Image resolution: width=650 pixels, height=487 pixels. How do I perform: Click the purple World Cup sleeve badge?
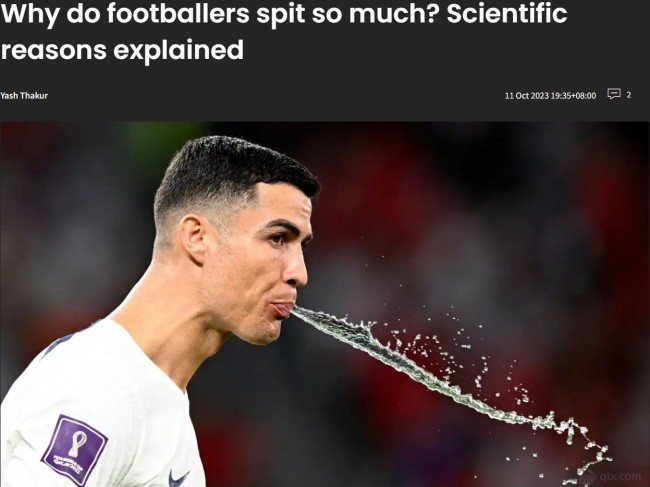pos(75,450)
